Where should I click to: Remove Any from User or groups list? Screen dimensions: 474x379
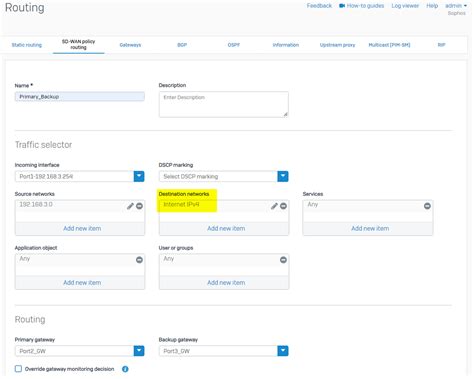pos(283,260)
